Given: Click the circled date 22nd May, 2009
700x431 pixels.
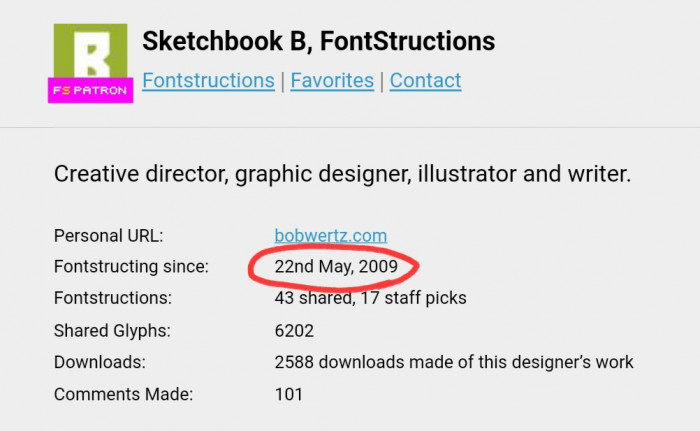Looking at the screenshot, I should click(x=336, y=267).
